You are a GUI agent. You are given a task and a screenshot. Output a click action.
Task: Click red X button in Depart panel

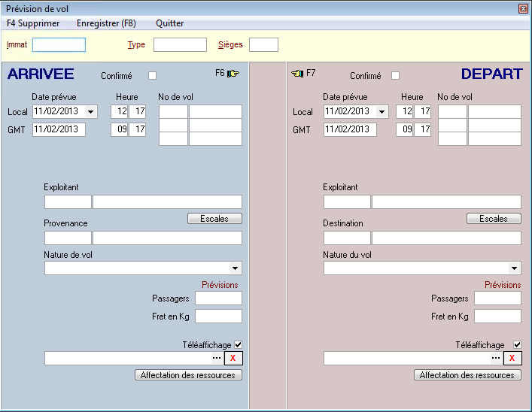(512, 358)
